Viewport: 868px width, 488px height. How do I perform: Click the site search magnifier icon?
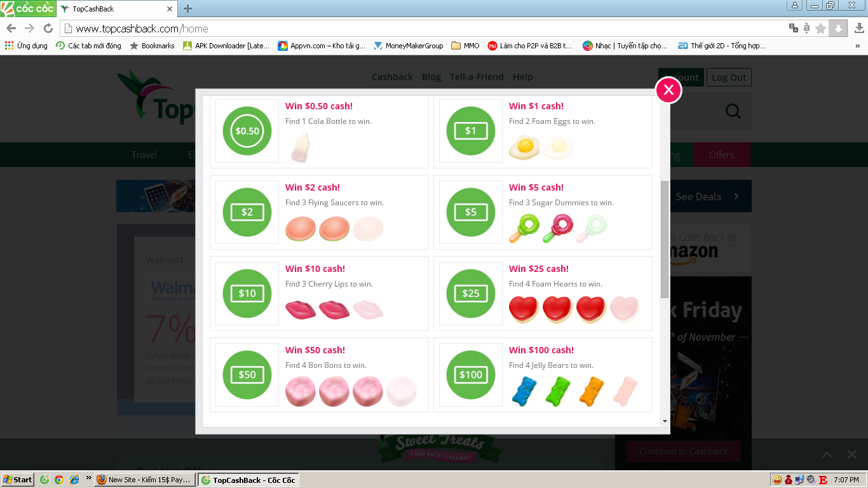tap(733, 112)
